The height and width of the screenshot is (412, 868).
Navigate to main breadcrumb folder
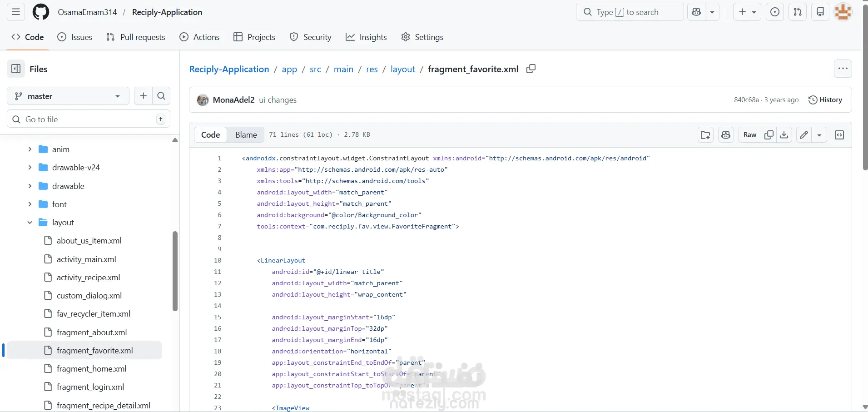tap(343, 69)
